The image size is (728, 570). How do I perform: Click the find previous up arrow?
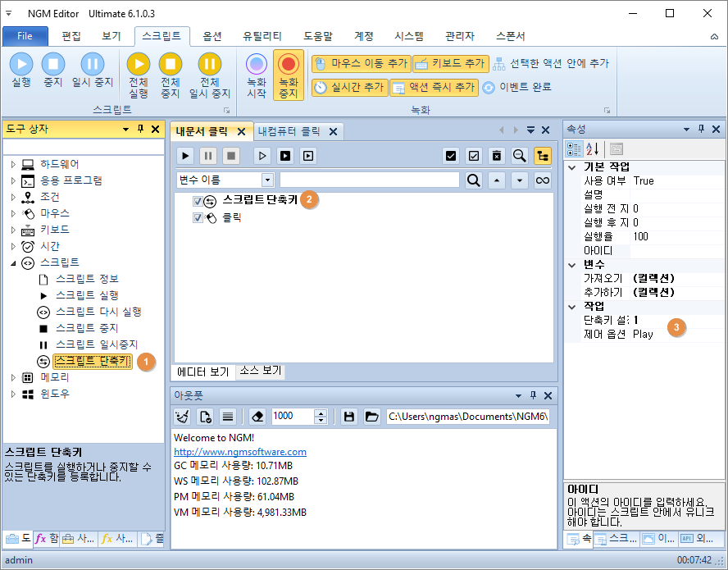[x=497, y=180]
